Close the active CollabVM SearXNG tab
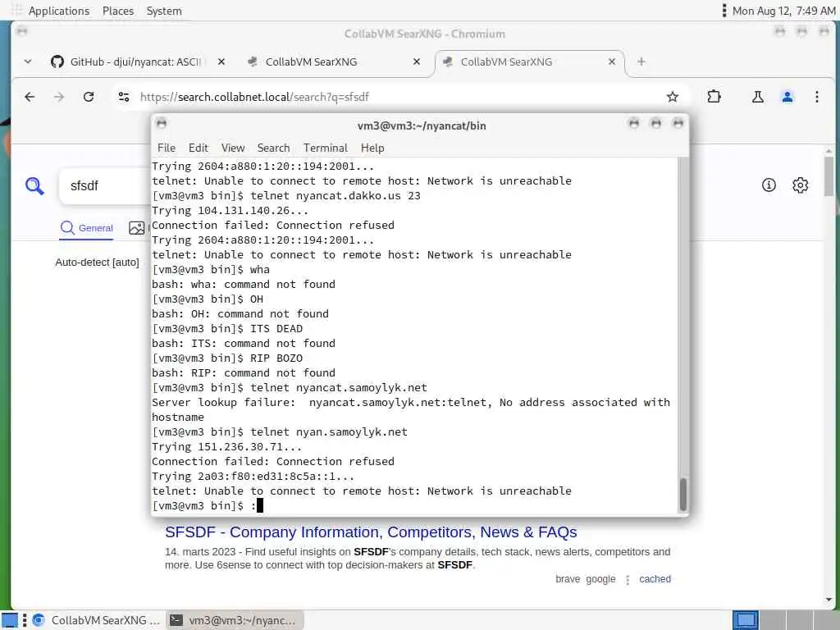Image resolution: width=840 pixels, height=630 pixels. [x=612, y=62]
